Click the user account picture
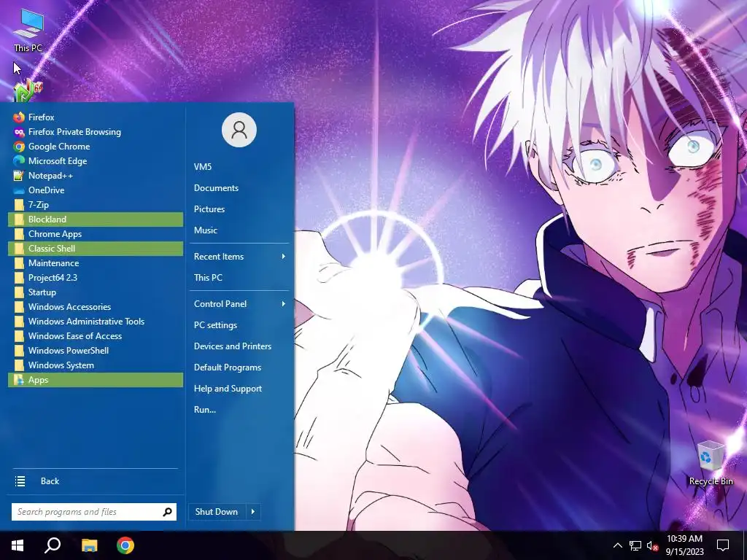This screenshot has height=560, width=747. pos(239,130)
